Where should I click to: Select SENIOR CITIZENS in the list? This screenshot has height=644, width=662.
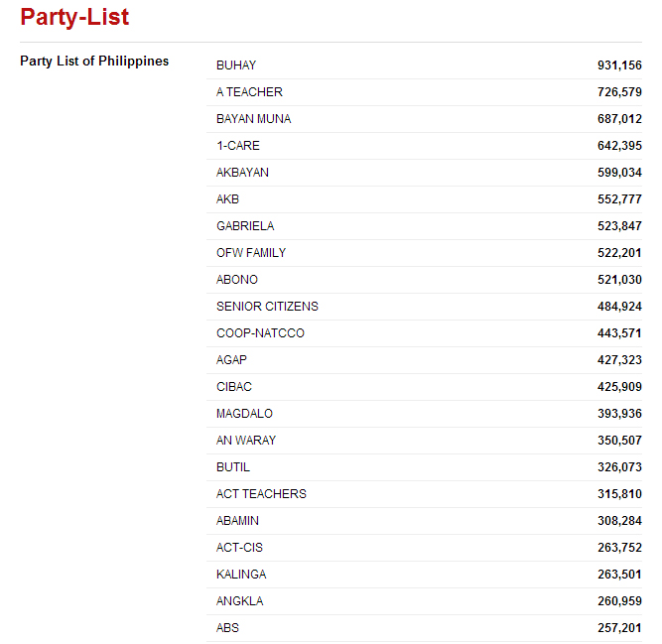click(x=267, y=307)
